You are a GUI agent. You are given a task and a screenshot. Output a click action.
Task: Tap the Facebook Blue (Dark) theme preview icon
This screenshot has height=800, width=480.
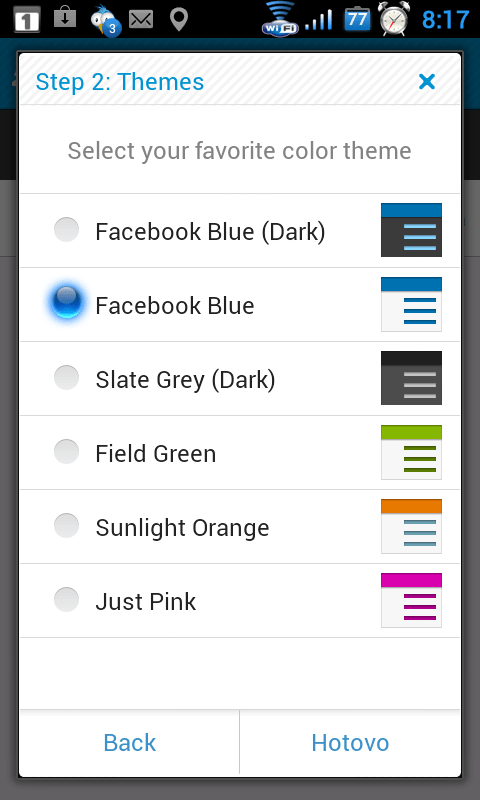(411, 230)
